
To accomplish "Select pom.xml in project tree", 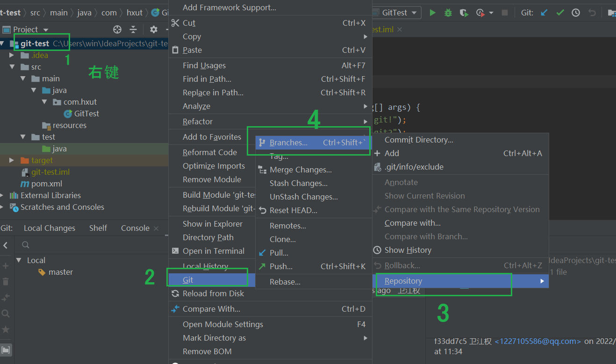I will 47,184.
